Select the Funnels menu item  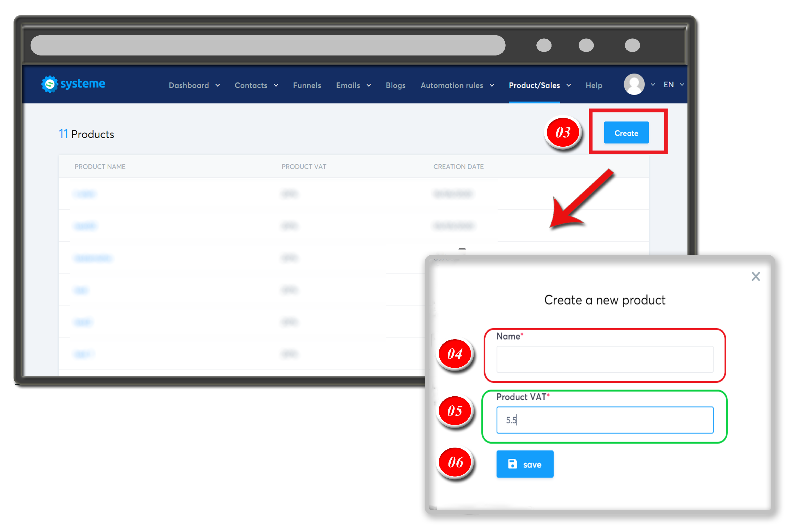click(x=307, y=85)
